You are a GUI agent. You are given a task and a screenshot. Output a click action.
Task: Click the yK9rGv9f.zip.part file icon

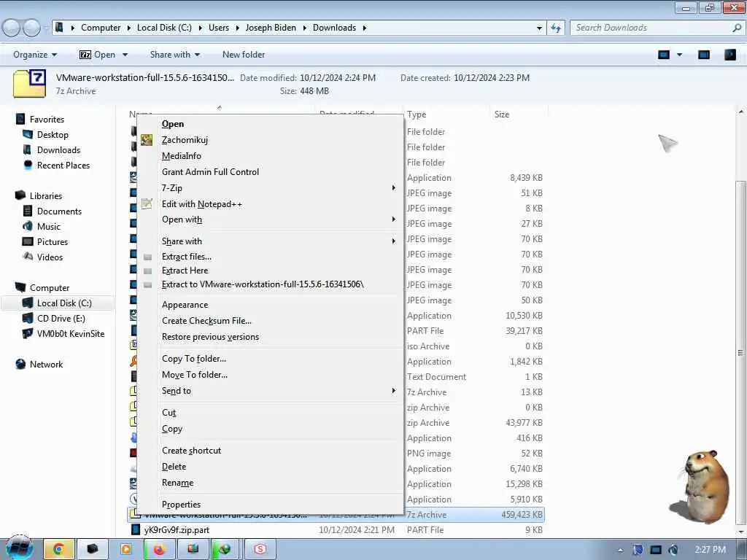tap(136, 529)
